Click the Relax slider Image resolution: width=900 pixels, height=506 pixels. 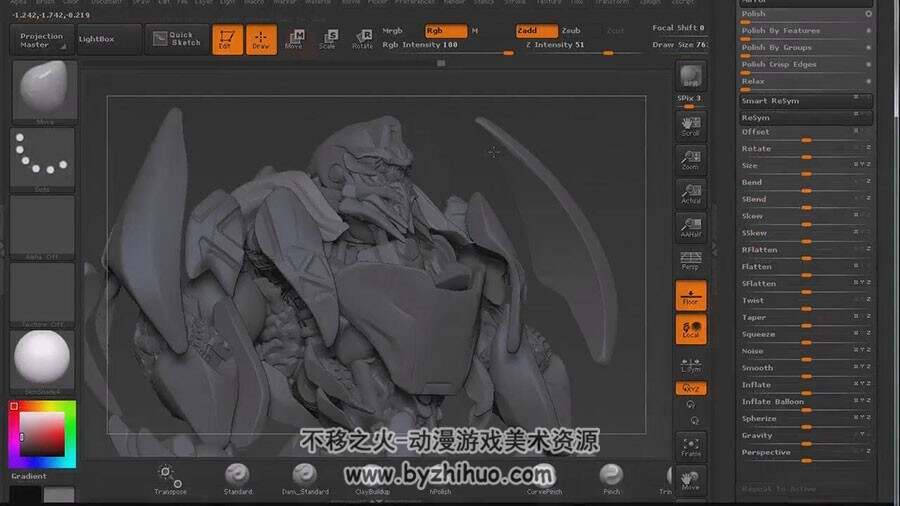point(806,83)
